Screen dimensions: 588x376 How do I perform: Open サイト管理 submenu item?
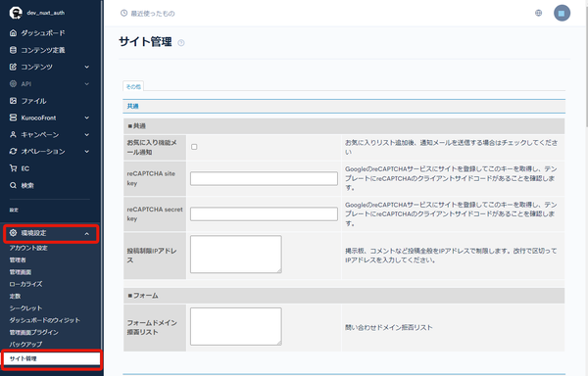point(51,358)
